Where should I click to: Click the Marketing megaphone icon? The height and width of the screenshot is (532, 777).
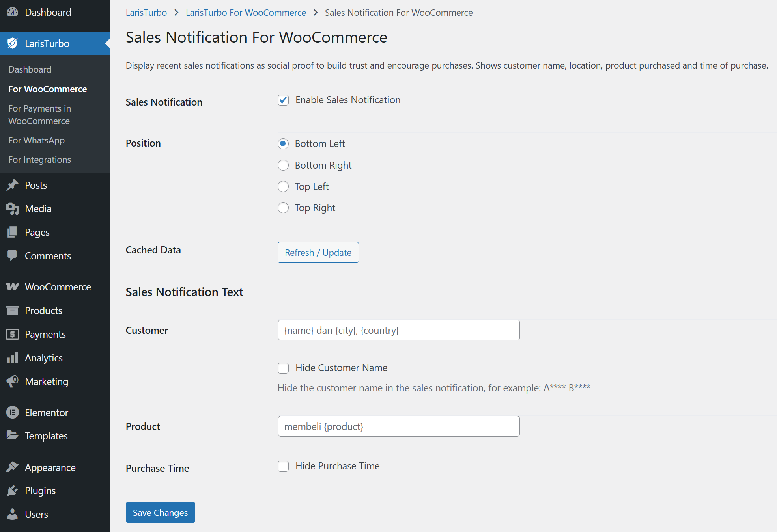click(x=12, y=381)
